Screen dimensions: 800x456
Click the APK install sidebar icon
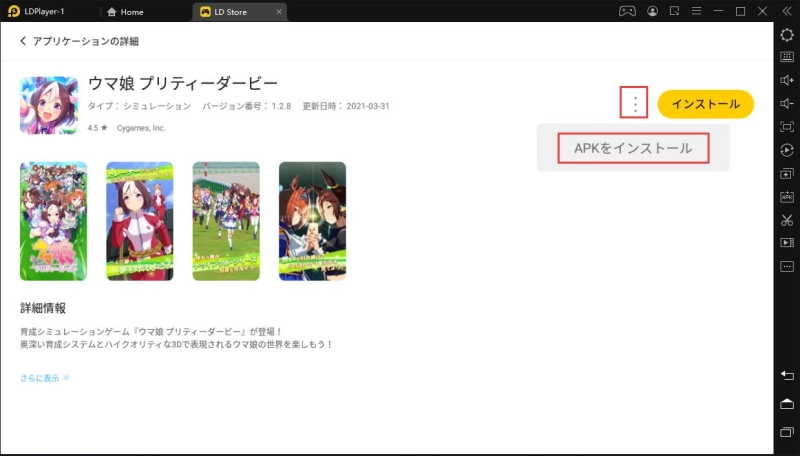click(787, 196)
